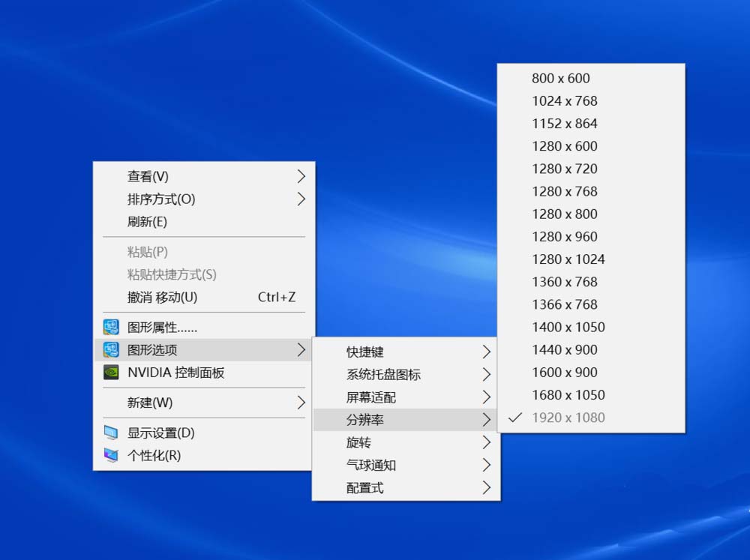Expand the 排序方式(O) submenu arrow
This screenshot has height=560, width=750.
(x=301, y=199)
